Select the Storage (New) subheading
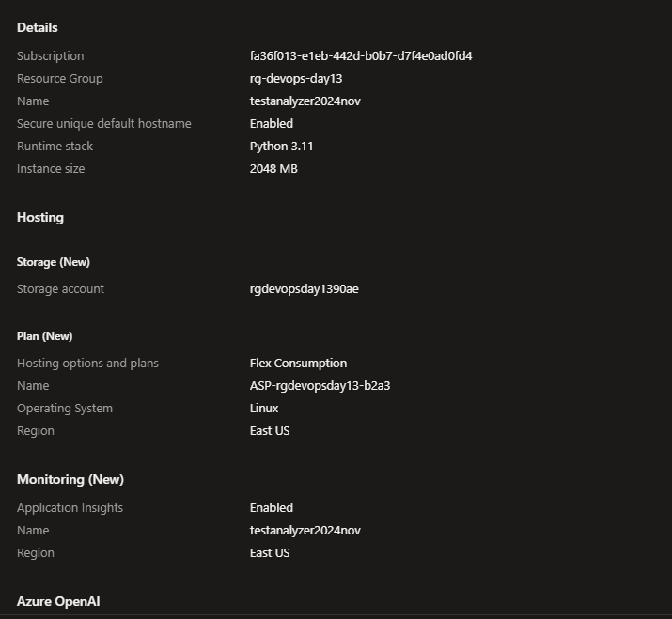 click(x=54, y=262)
